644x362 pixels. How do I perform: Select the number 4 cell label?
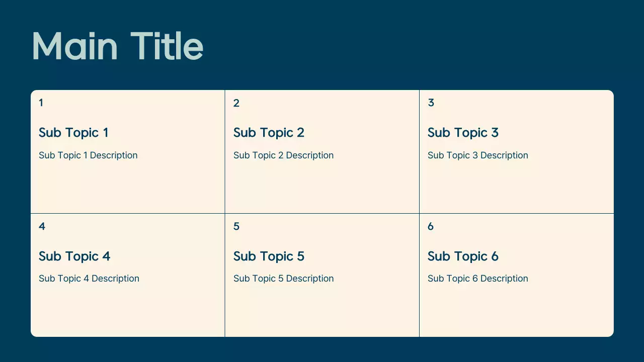(x=42, y=226)
